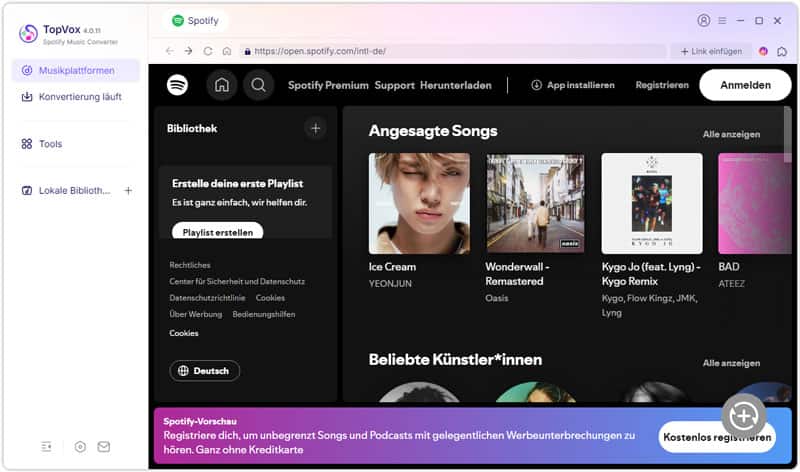Image resolution: width=800 pixels, height=472 pixels.
Task: Click the Registrieren link
Action: (662, 85)
